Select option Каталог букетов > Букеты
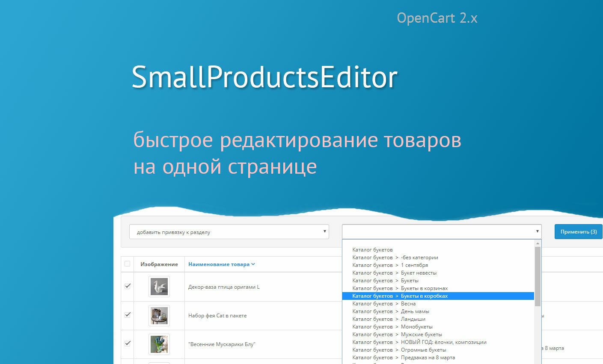Viewport: 603px width, 364px height. click(438, 281)
